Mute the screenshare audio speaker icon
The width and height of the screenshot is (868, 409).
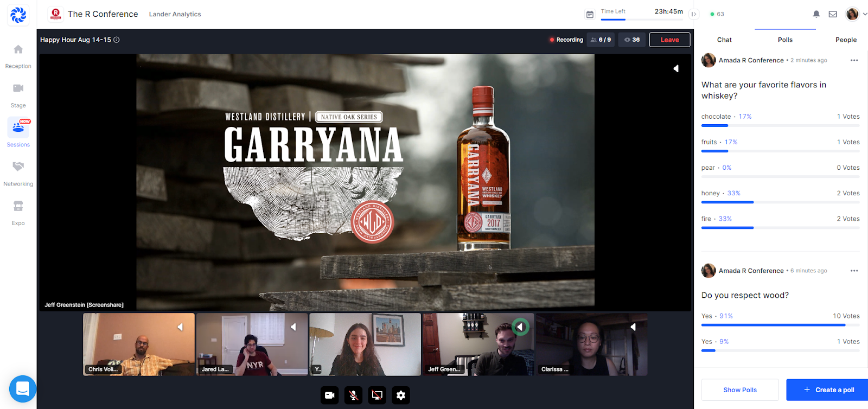pos(676,68)
